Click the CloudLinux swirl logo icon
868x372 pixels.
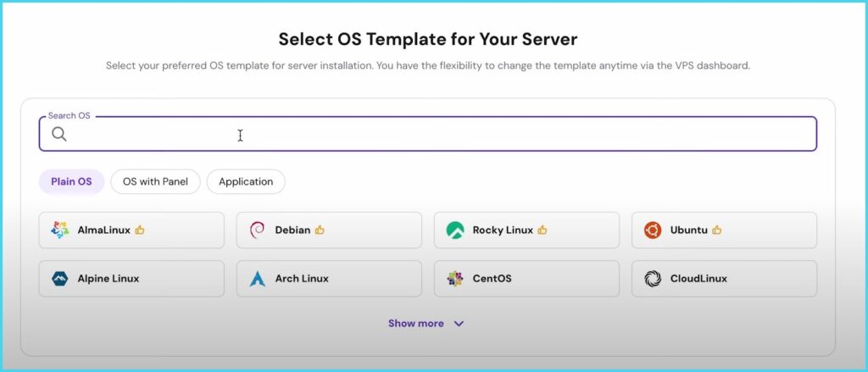653,279
